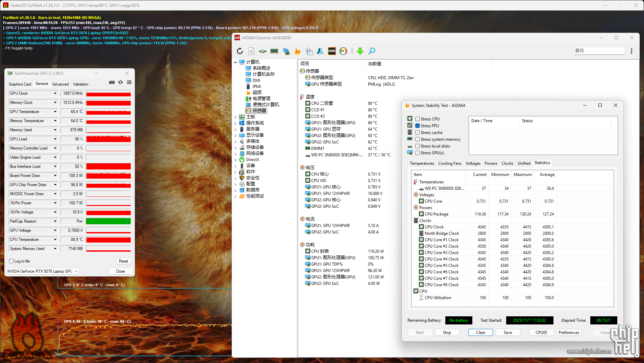The image size is (644, 363).
Task: Take a GPU-Z screenshot with camera icon
Action: [x=112, y=83]
